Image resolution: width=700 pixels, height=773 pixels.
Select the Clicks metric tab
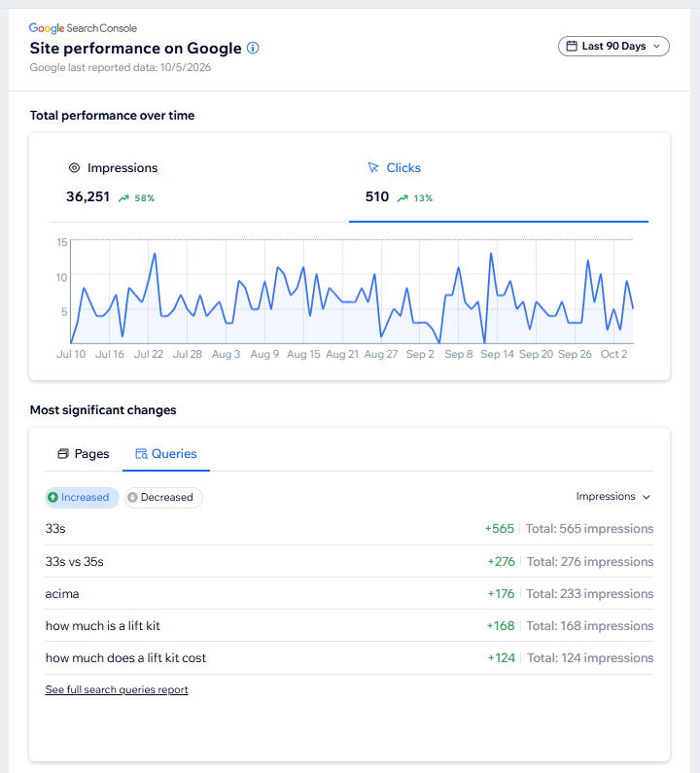tap(499, 183)
